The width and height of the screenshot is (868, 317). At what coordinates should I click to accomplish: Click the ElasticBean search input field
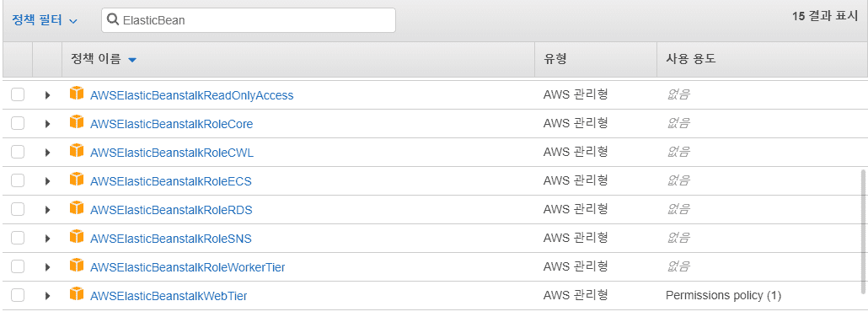tap(249, 20)
